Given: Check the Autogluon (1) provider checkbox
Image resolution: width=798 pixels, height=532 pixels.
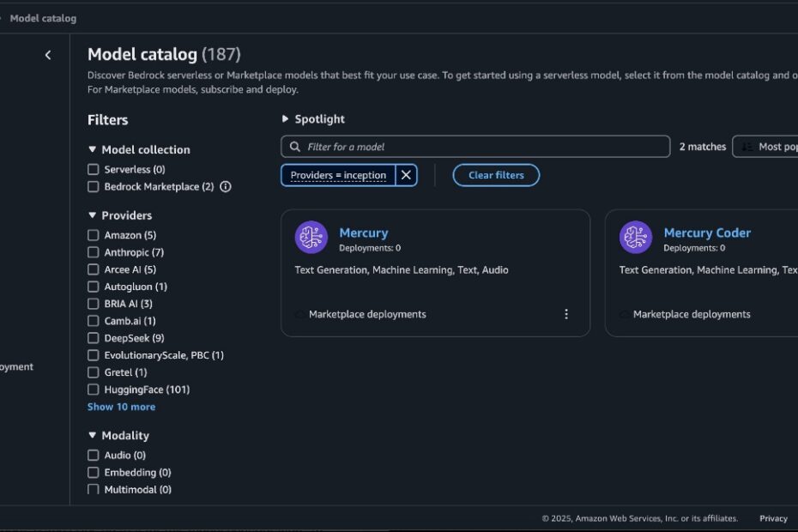Looking at the screenshot, I should (x=94, y=287).
